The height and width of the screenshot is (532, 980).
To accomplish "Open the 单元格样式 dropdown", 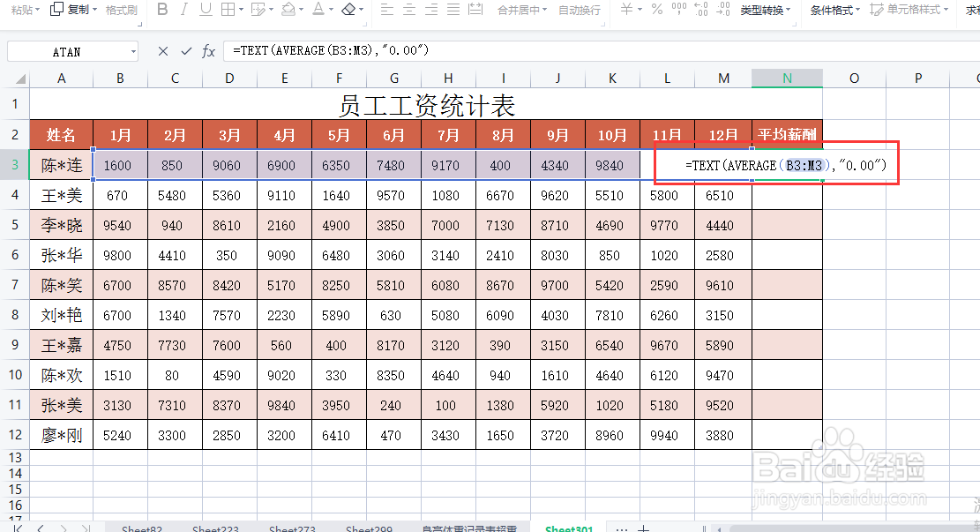I will (909, 10).
